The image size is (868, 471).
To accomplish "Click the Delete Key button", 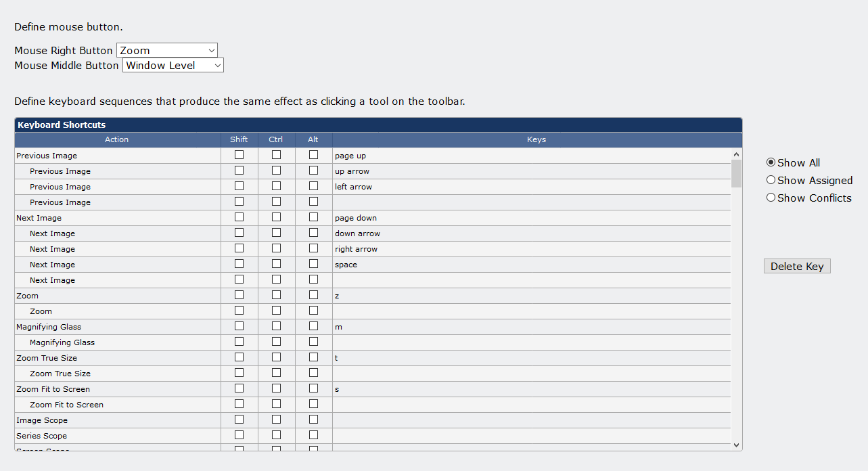I will click(x=797, y=266).
